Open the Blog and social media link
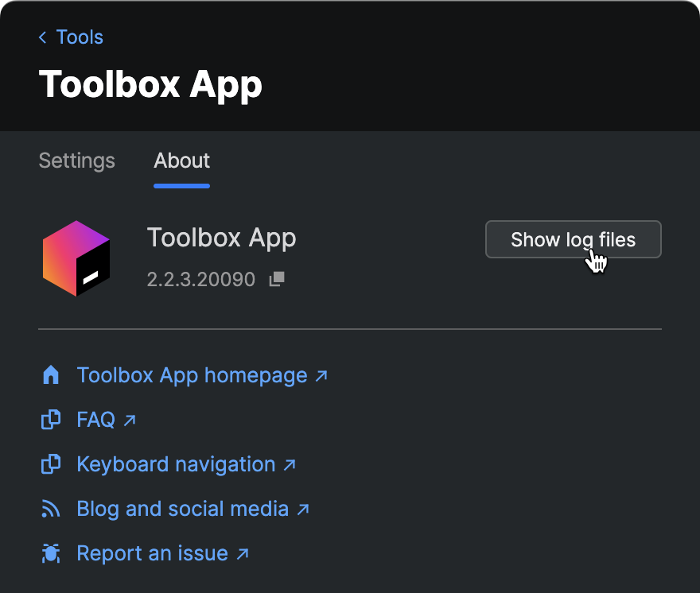 click(x=181, y=508)
